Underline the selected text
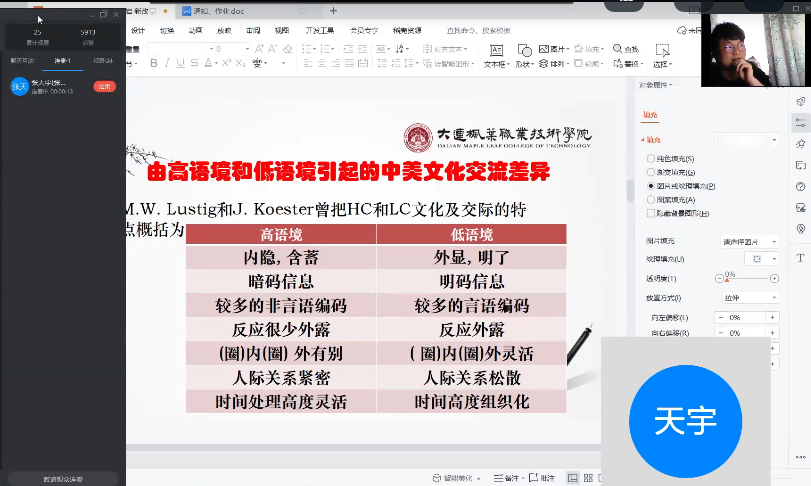This screenshot has width=811, height=486. coord(182,63)
